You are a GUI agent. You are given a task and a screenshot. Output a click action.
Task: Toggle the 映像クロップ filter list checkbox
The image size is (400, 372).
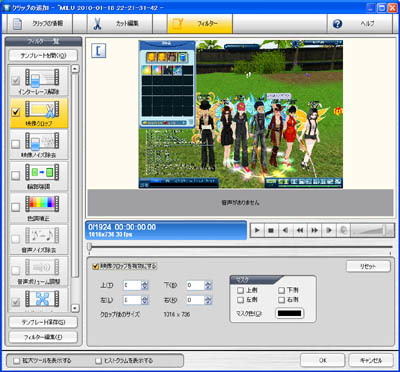(16, 112)
